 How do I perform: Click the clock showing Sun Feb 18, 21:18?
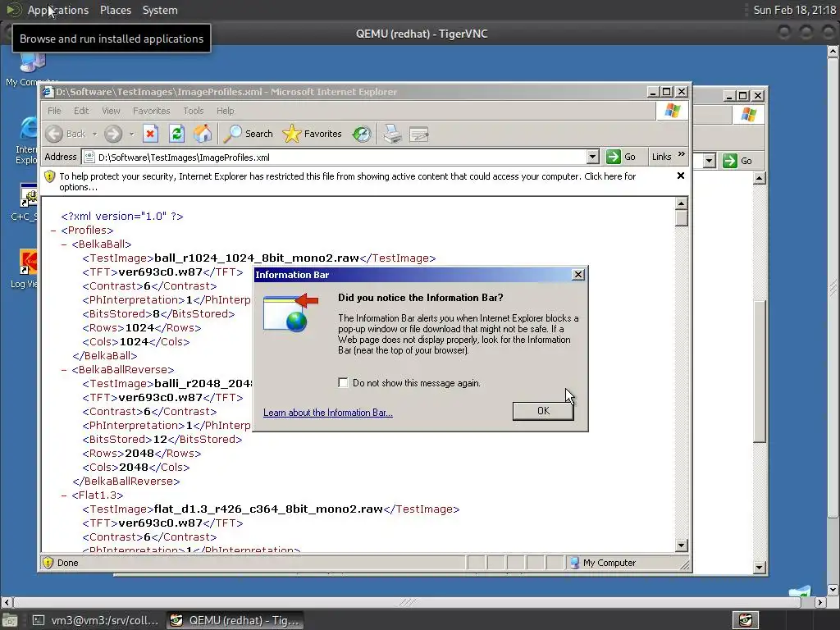pos(794,10)
